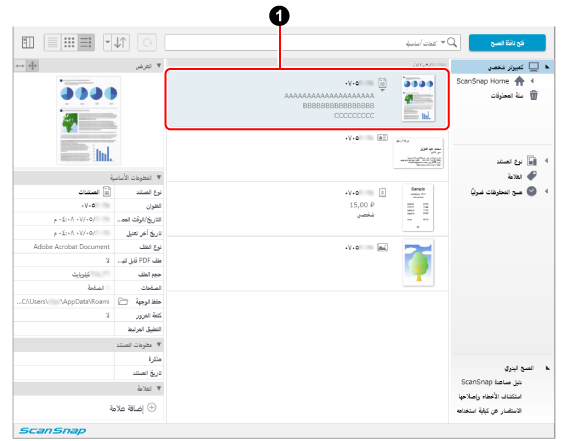Select the AAAA document row

tap(307, 99)
